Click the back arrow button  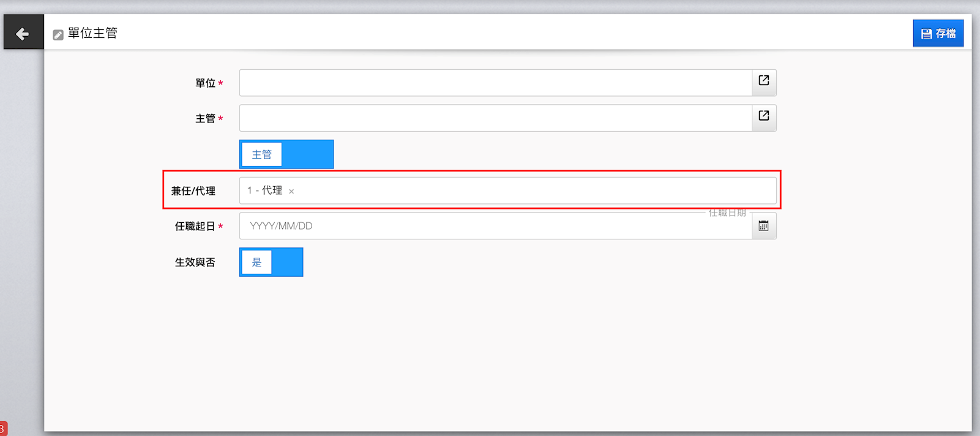click(x=23, y=34)
